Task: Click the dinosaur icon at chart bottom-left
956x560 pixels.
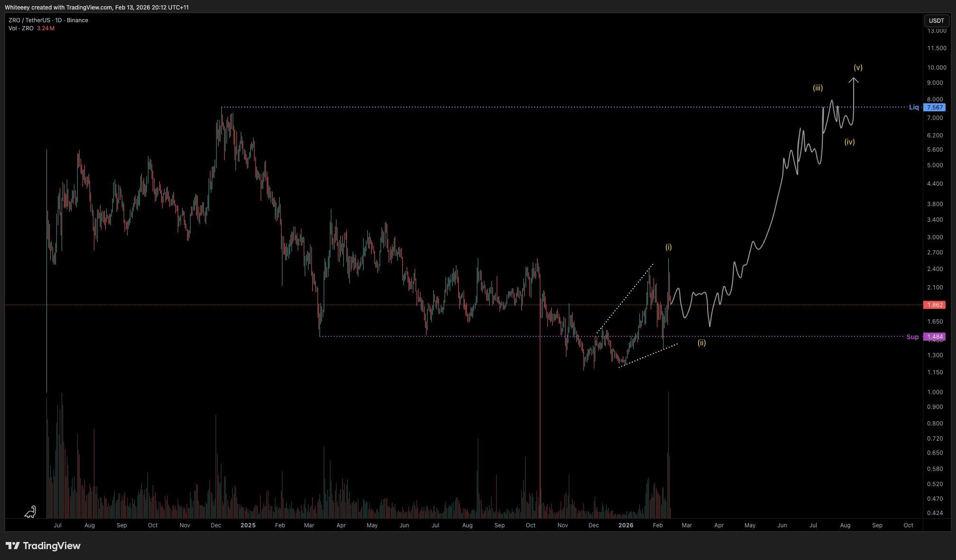Action: pyautogui.click(x=30, y=512)
